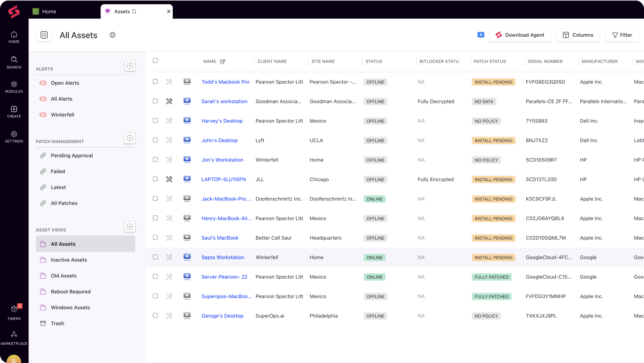Click ONLINE status badge for Jack-MacBook-Pro...
The image size is (644, 363).
[374, 199]
